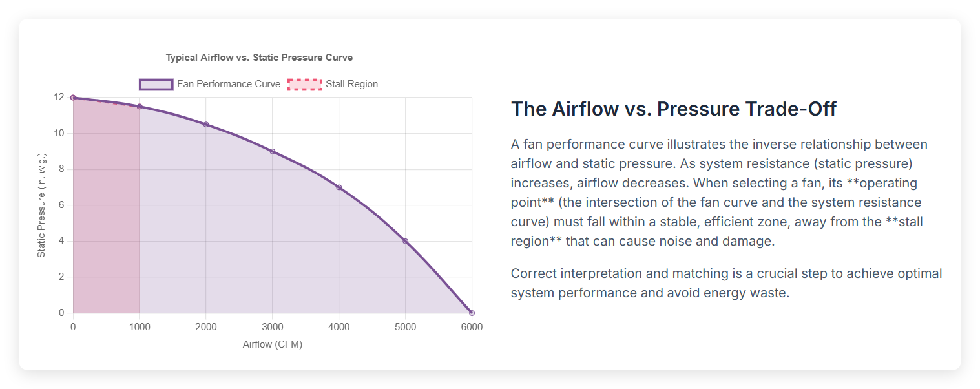This screenshot has width=980, height=389.
Task: Select the data point at 1000 CFM
Action: 140,107
